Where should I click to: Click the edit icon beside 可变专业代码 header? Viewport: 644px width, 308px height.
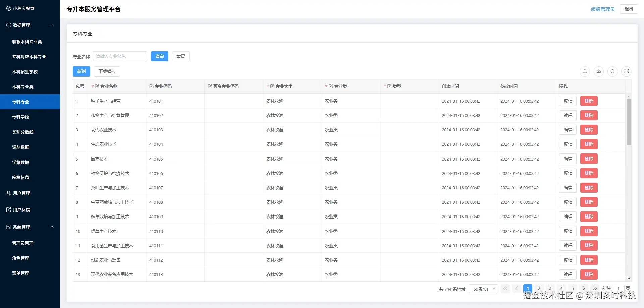(x=210, y=86)
